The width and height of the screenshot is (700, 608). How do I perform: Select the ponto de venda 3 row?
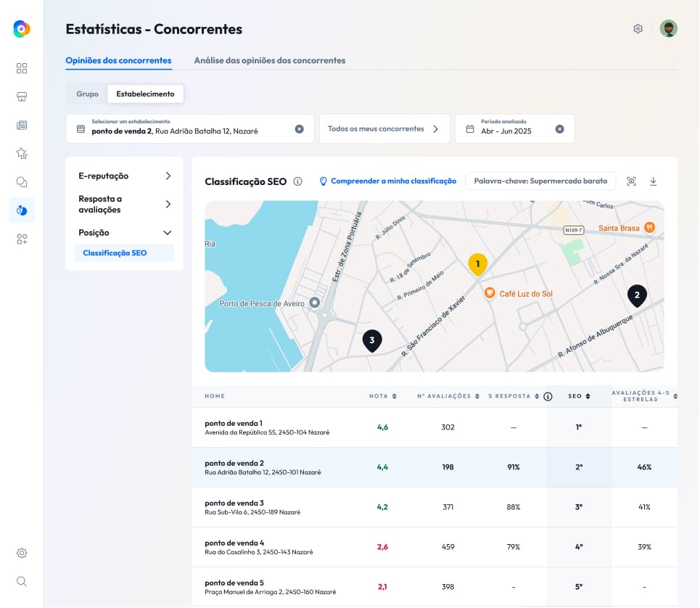pyautogui.click(x=435, y=508)
